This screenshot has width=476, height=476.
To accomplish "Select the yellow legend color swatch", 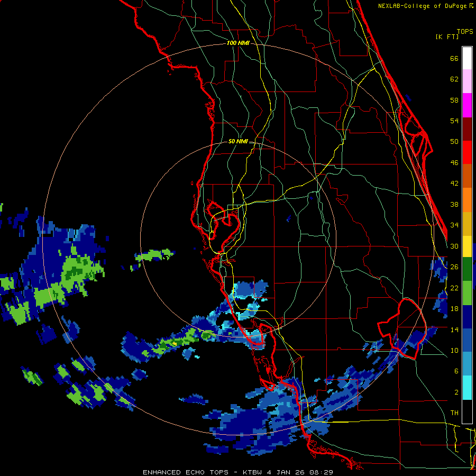I will (467, 246).
